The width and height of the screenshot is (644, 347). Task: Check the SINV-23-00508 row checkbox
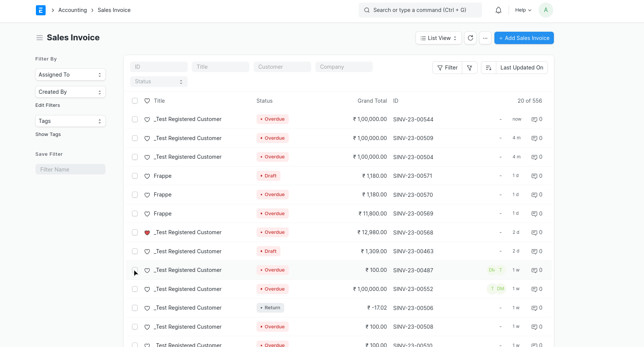pos(135,327)
